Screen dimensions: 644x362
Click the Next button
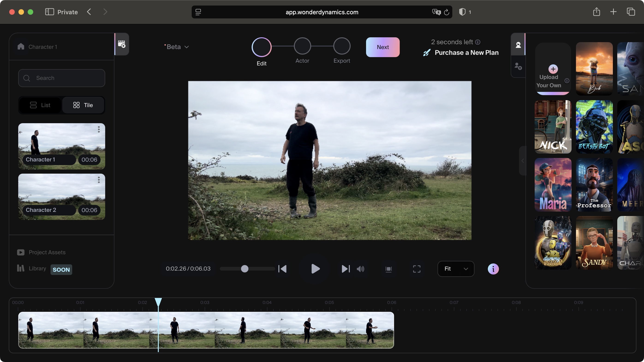(382, 47)
